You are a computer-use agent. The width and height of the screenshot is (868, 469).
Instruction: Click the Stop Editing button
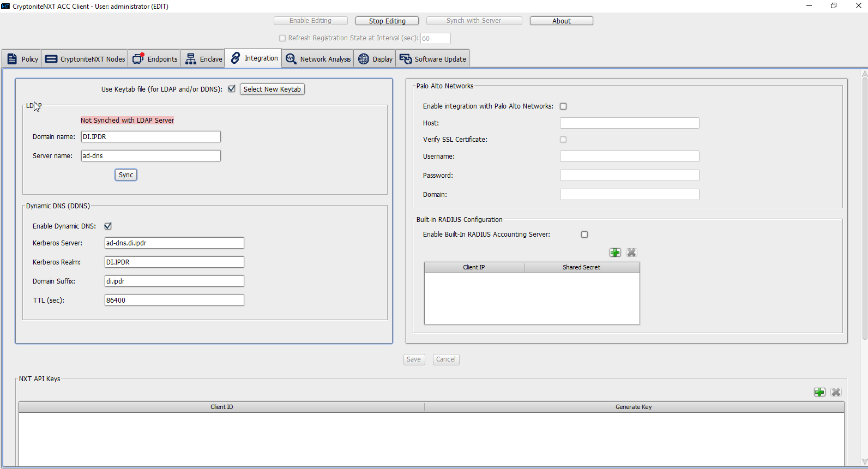pyautogui.click(x=387, y=21)
